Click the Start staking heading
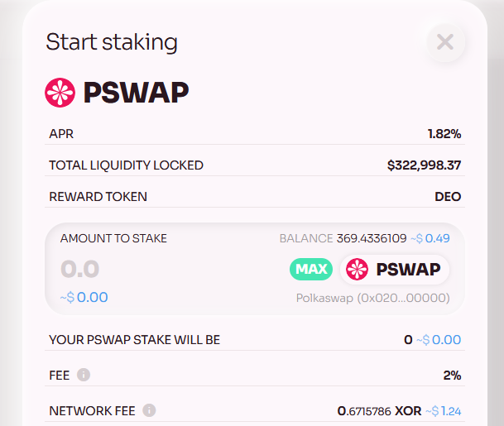This screenshot has height=426, width=504. click(112, 42)
